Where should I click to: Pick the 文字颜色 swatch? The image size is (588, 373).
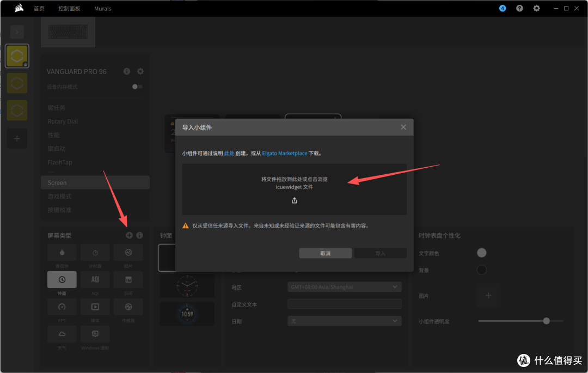[x=481, y=253]
